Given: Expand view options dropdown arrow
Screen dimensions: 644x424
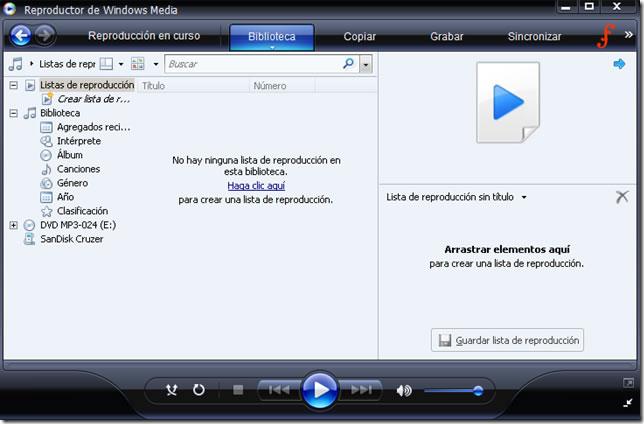Looking at the screenshot, I should (156, 64).
